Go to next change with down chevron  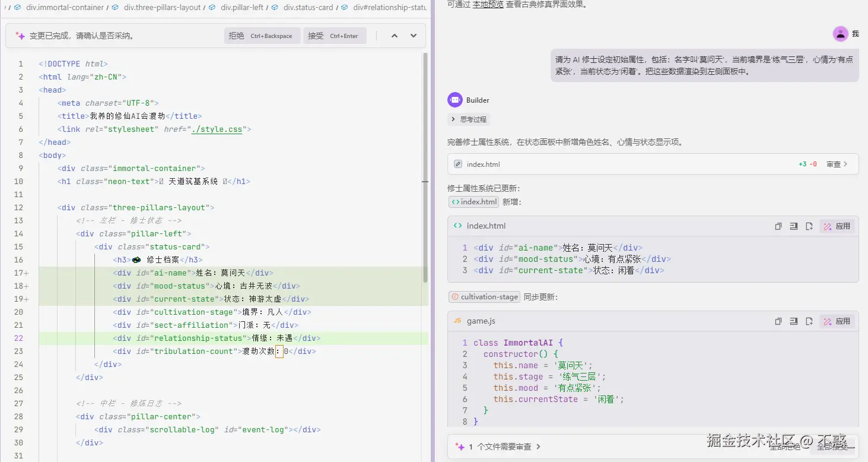click(x=414, y=36)
